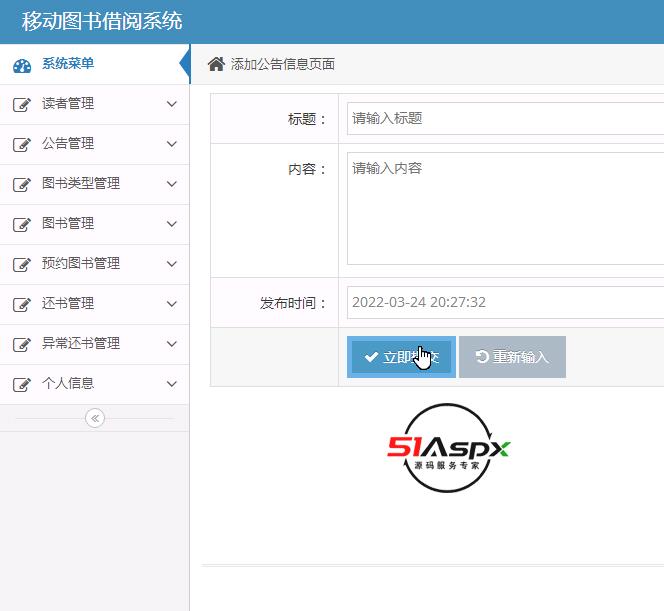664x611 pixels.
Task: Submit the form with 立即提交 button
Action: (x=401, y=357)
